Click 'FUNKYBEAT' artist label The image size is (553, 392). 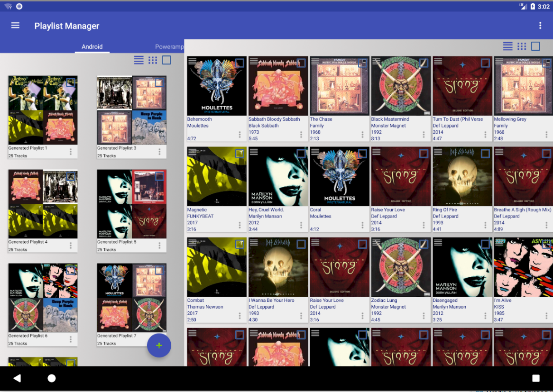pyautogui.click(x=200, y=216)
